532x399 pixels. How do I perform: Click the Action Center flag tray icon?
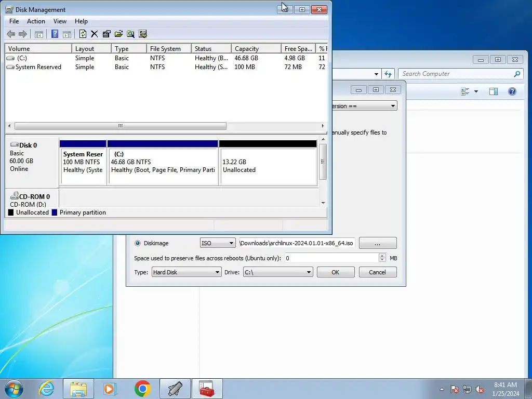[455, 389]
